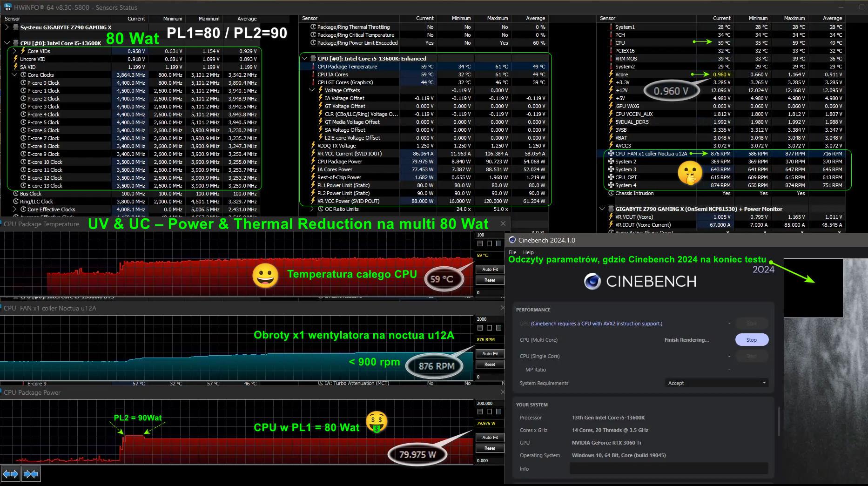Open the Cinebench Help menu

[528, 252]
